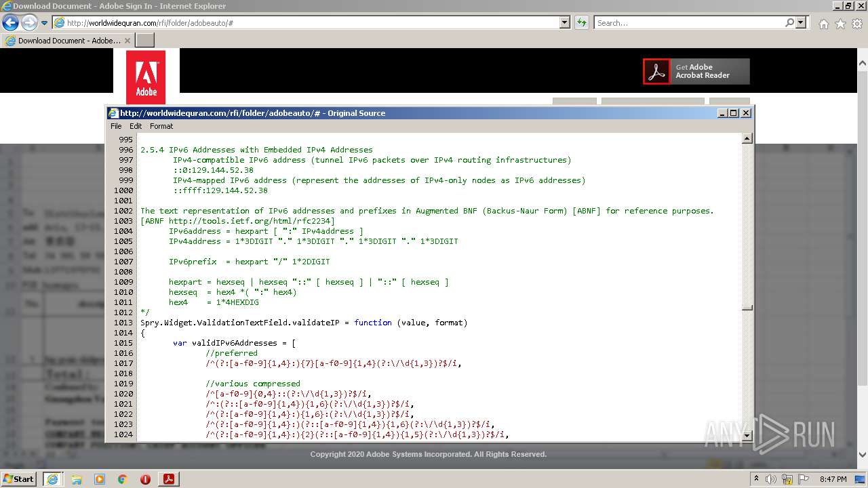Open the Chrome taskbar icon

123,479
